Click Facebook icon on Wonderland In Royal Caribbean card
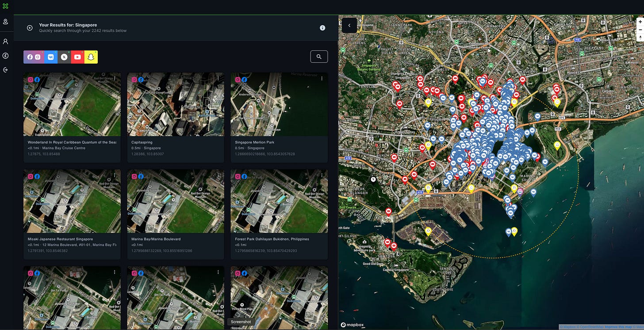Viewport: 644px width, 330px height. tap(37, 80)
